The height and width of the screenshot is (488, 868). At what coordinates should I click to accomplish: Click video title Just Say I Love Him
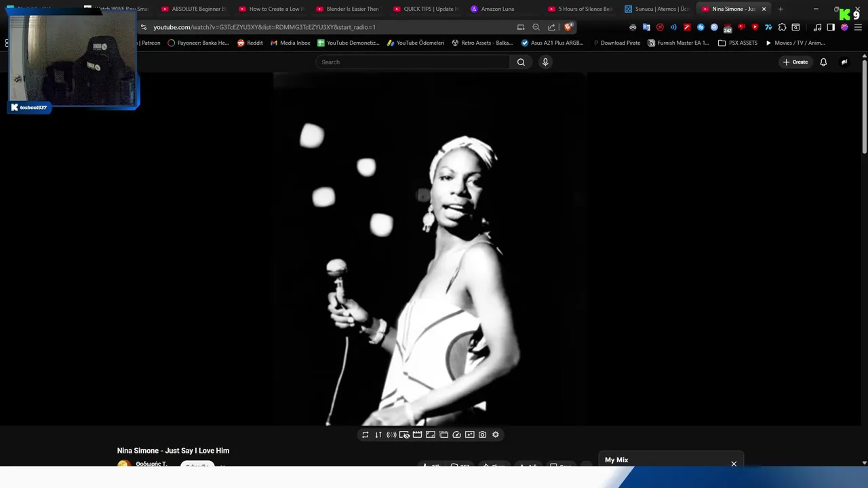pos(173,451)
